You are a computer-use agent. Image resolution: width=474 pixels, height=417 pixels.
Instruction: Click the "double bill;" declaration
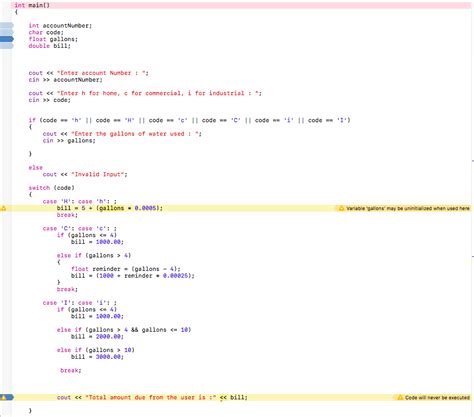pos(49,46)
